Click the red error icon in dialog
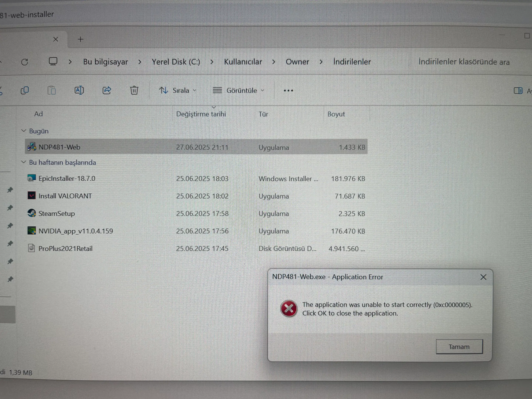Image resolution: width=532 pixels, height=399 pixels. click(x=289, y=308)
